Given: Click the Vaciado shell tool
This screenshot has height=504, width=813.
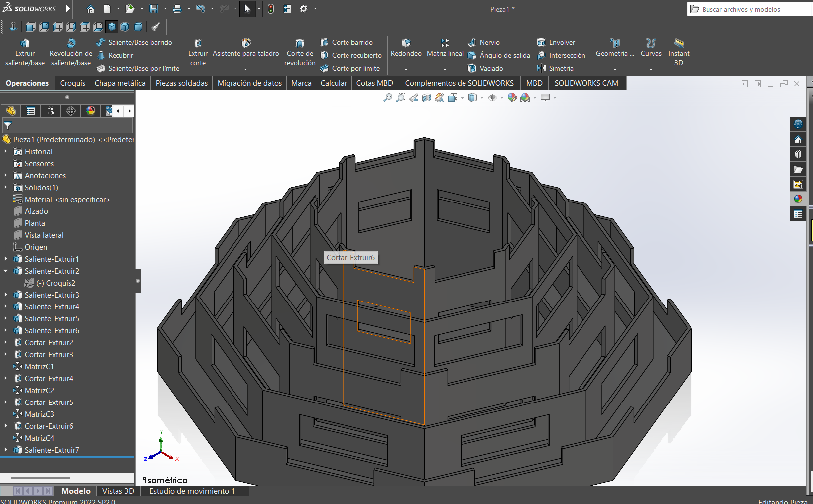Looking at the screenshot, I should click(x=486, y=68).
